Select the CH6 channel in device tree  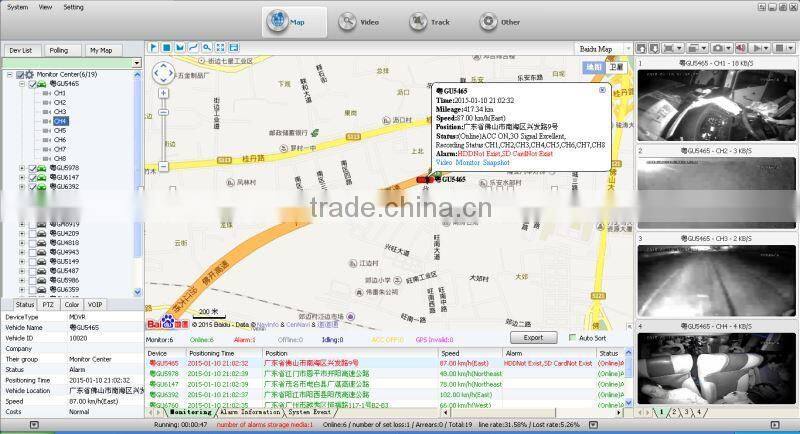click(x=60, y=140)
